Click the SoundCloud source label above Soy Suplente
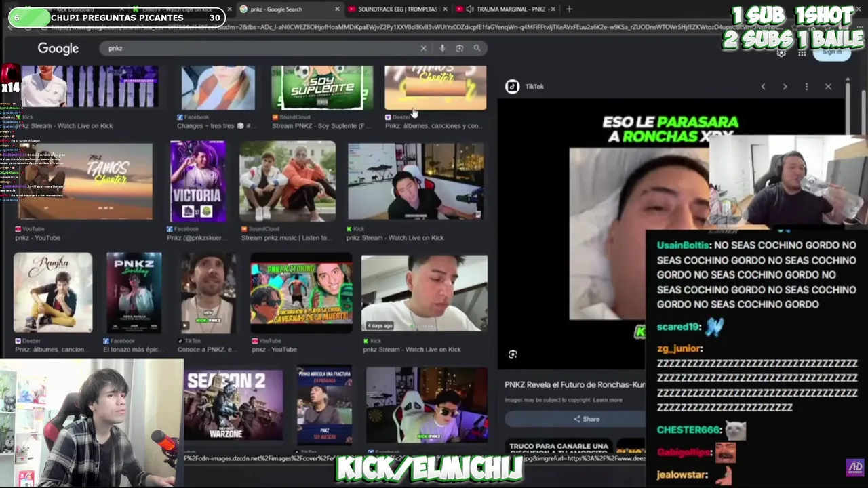Screen dimensions: 868x488 point(294,117)
